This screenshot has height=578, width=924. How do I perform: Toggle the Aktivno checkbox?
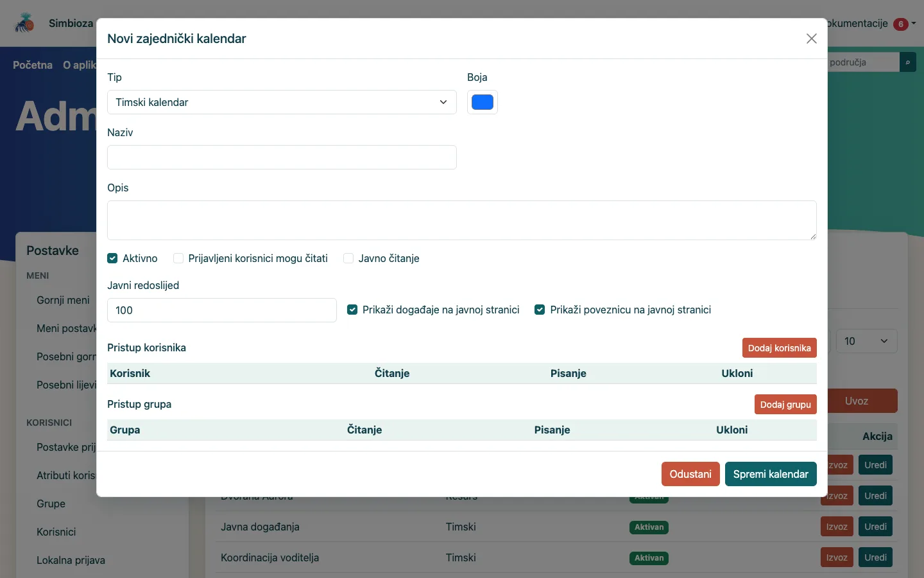click(x=112, y=258)
